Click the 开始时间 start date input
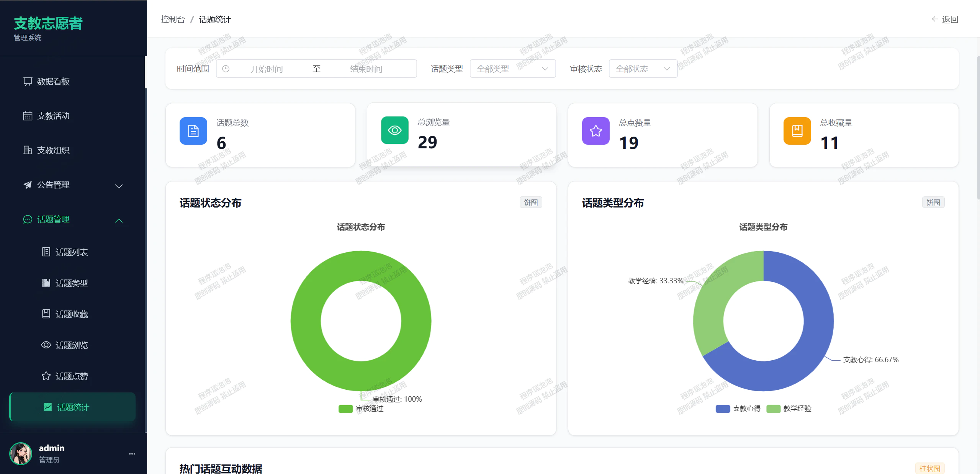 267,69
